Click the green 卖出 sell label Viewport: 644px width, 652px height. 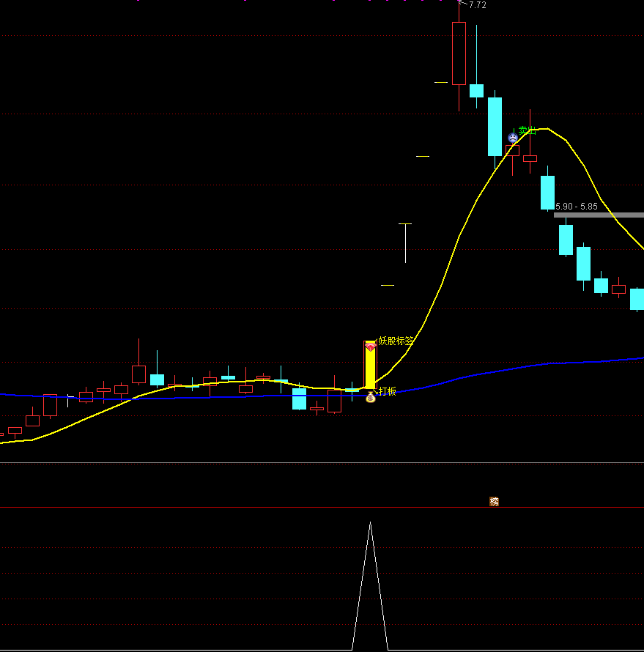pyautogui.click(x=528, y=131)
